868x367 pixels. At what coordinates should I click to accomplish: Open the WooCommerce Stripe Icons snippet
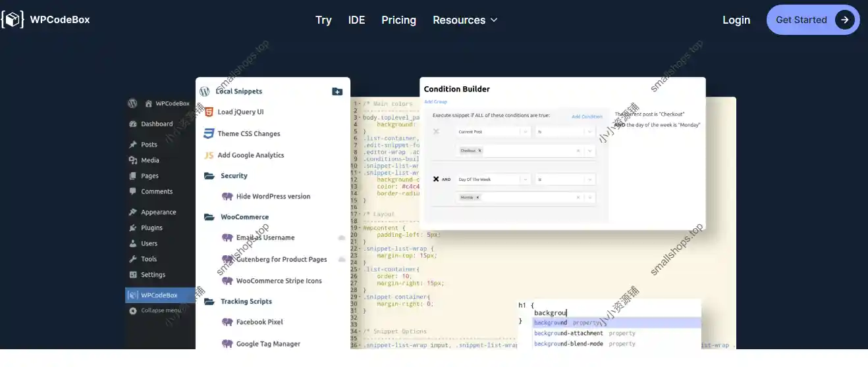(x=279, y=281)
